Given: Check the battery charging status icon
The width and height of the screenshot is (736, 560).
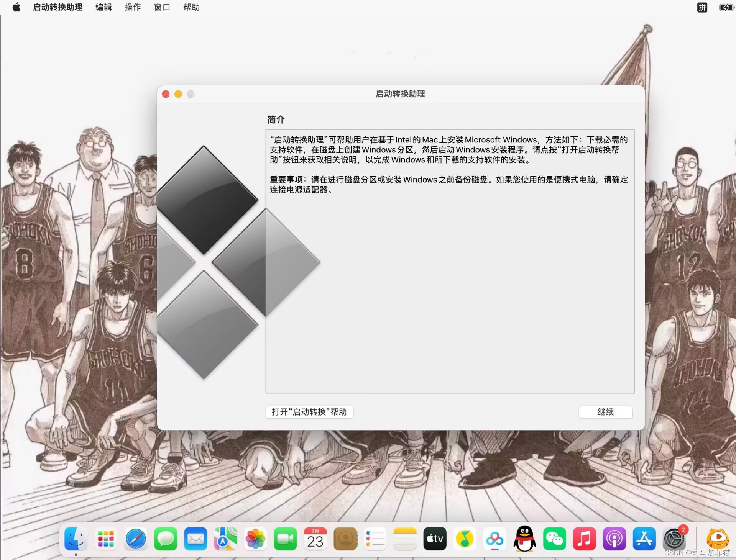Looking at the screenshot, I should tap(725, 7).
